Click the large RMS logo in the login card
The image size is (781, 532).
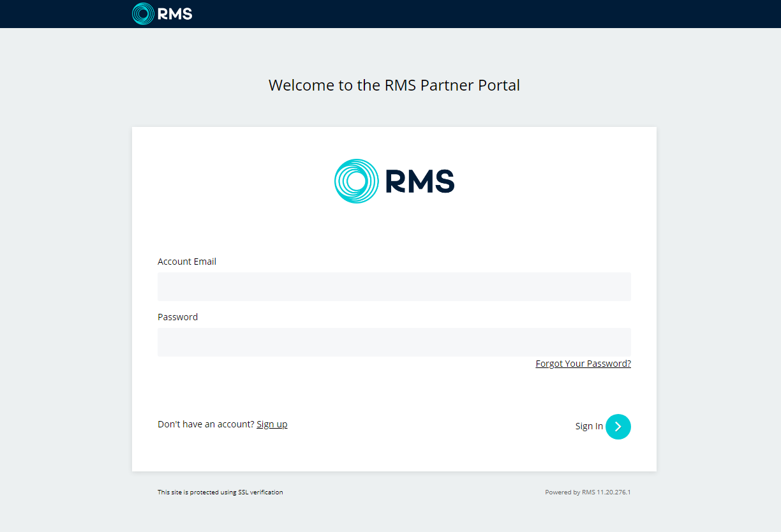(394, 181)
